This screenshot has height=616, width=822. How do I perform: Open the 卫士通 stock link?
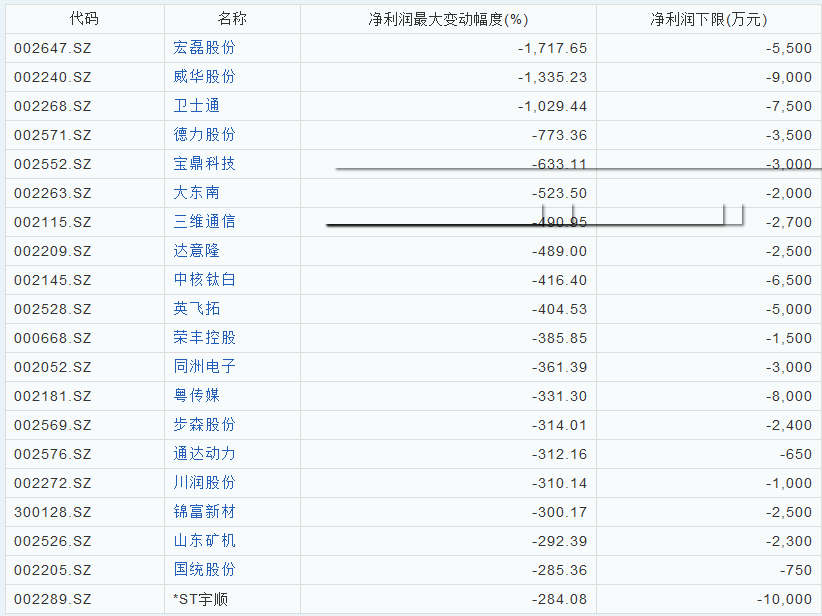pos(197,106)
